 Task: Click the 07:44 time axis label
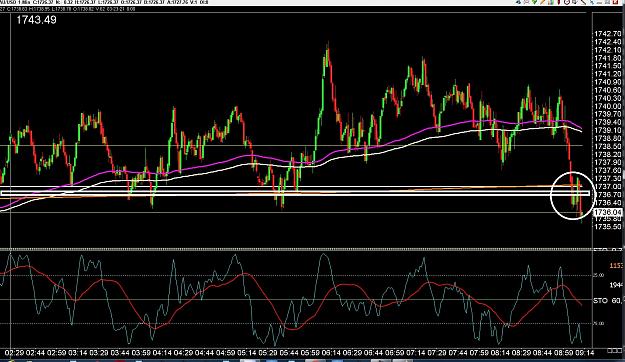pyautogui.click(x=458, y=353)
